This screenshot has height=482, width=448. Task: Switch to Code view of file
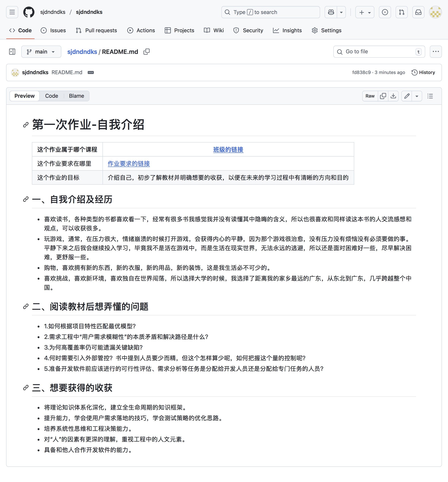click(x=51, y=96)
